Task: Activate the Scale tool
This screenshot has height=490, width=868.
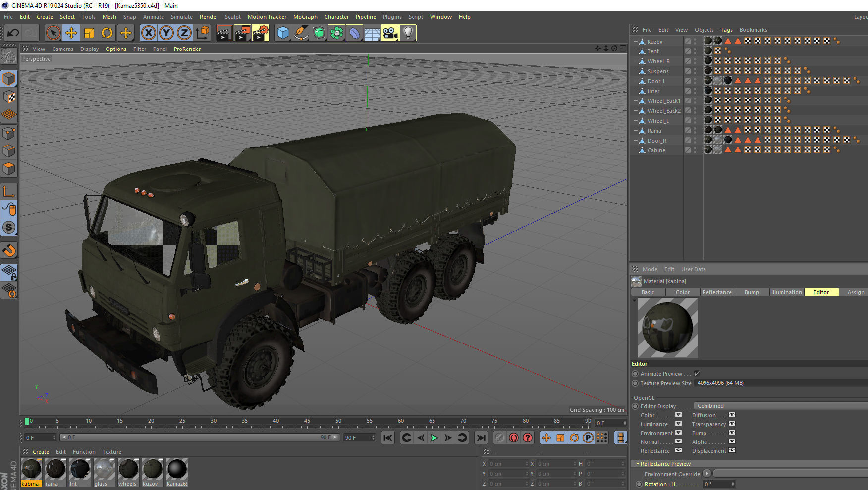Action: tap(89, 33)
